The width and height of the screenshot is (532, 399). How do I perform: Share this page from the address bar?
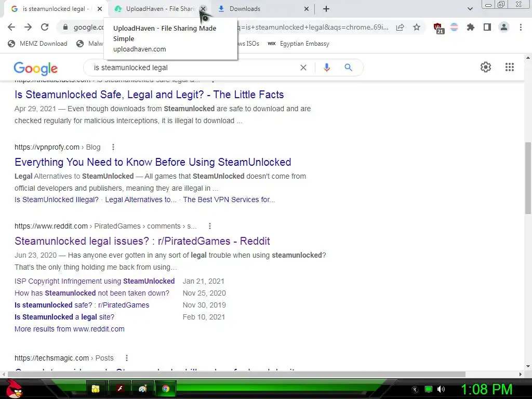coord(400,27)
